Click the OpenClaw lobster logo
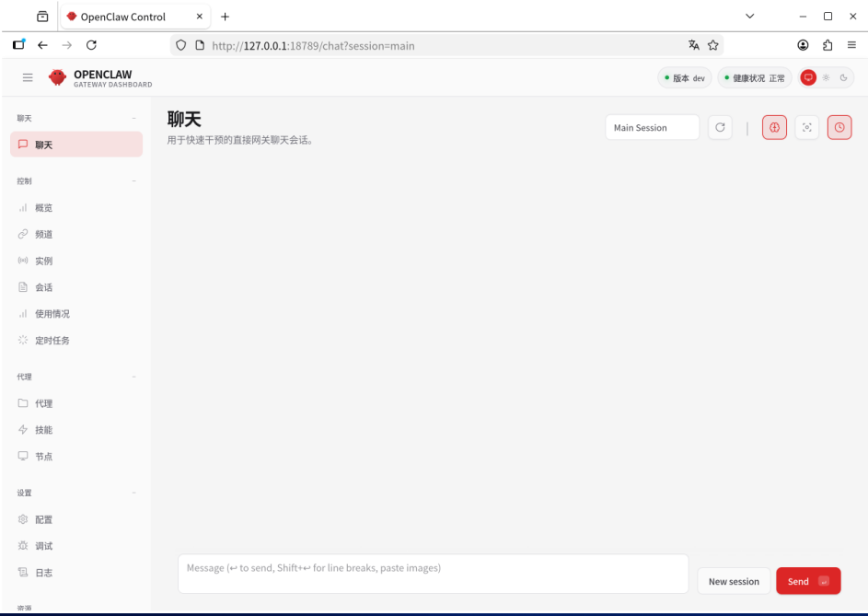Viewport: 868px width, 616px height. (57, 78)
